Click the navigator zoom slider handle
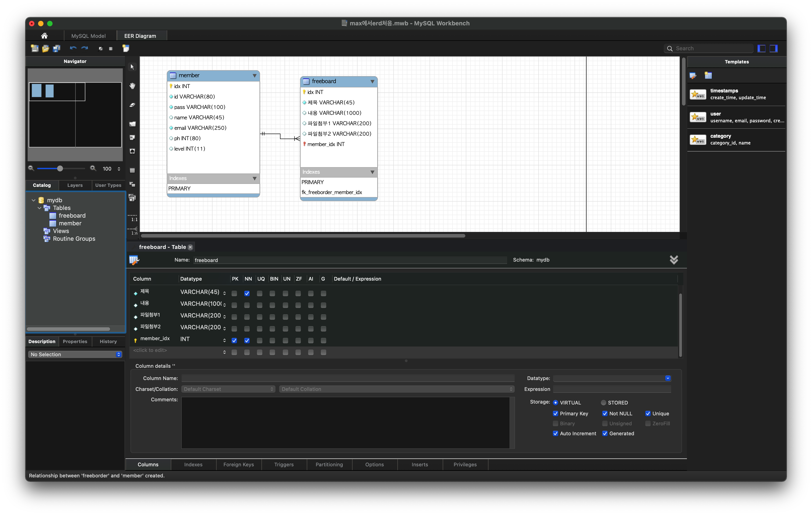The width and height of the screenshot is (812, 515). click(x=60, y=168)
